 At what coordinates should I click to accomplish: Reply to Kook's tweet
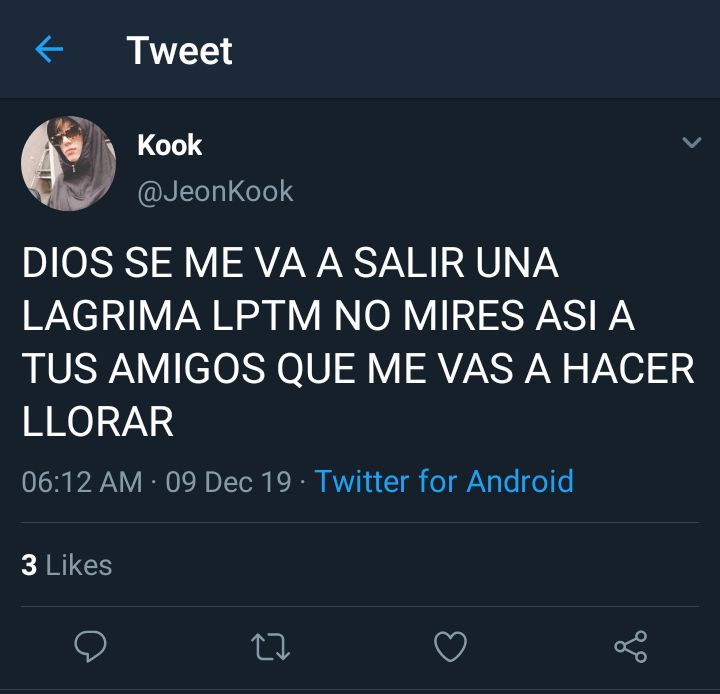pyautogui.click(x=90, y=646)
